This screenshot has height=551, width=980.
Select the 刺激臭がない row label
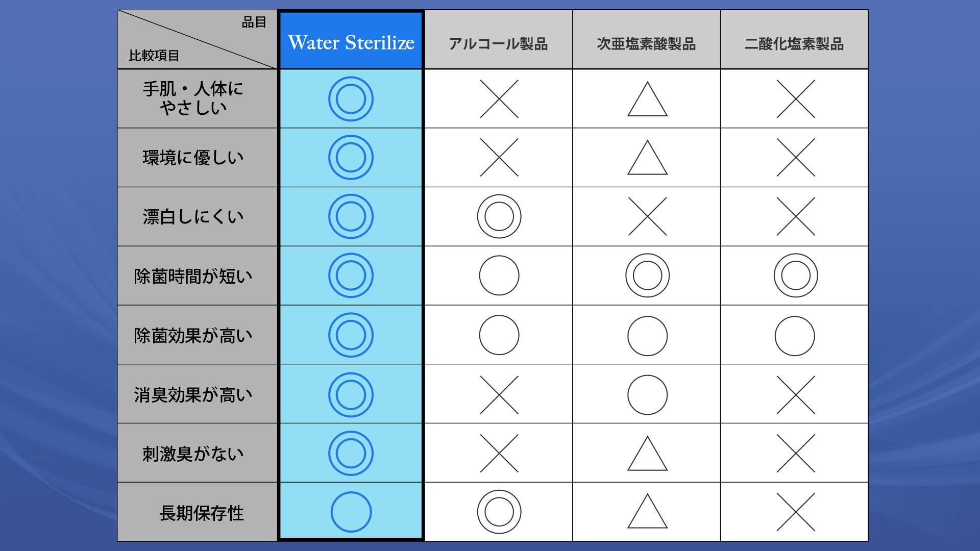click(x=193, y=454)
